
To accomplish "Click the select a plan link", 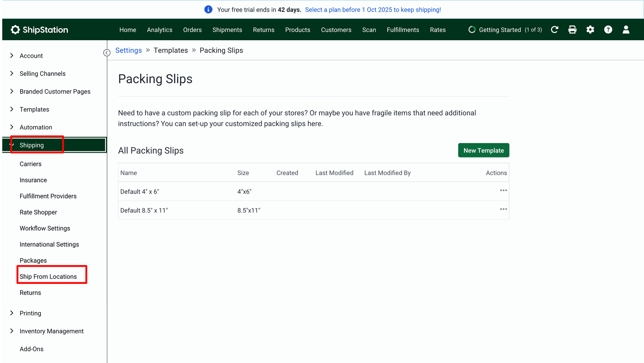I will pos(373,10).
